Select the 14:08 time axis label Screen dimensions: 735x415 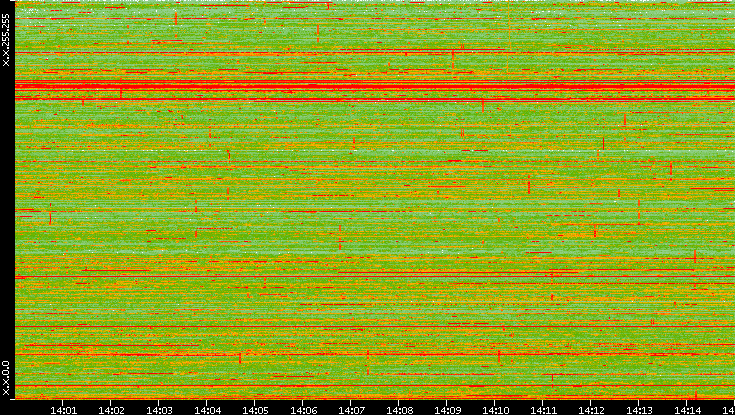click(x=398, y=410)
